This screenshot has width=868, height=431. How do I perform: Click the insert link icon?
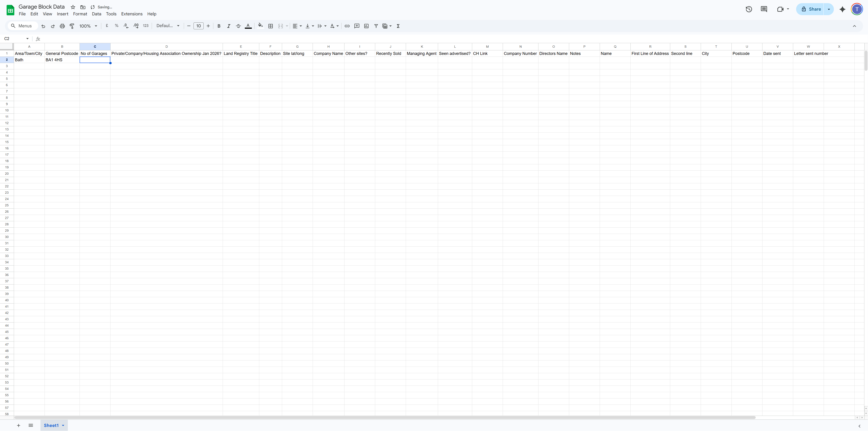(347, 26)
